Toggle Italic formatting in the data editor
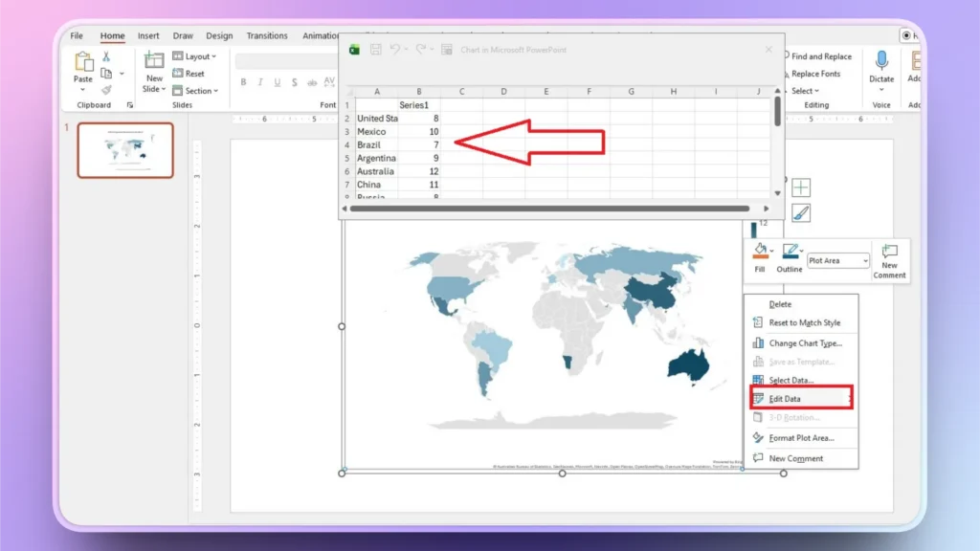The width and height of the screenshot is (980, 551). point(260,82)
